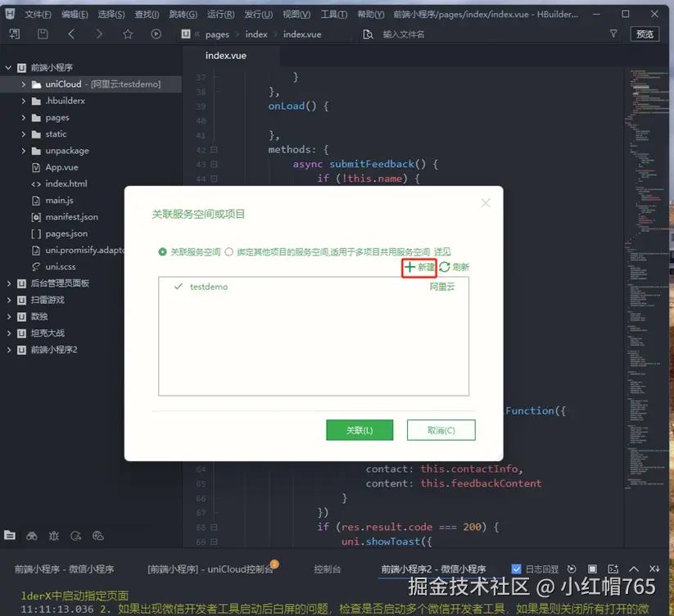Click the stop square icon in console toolbar

(592, 568)
